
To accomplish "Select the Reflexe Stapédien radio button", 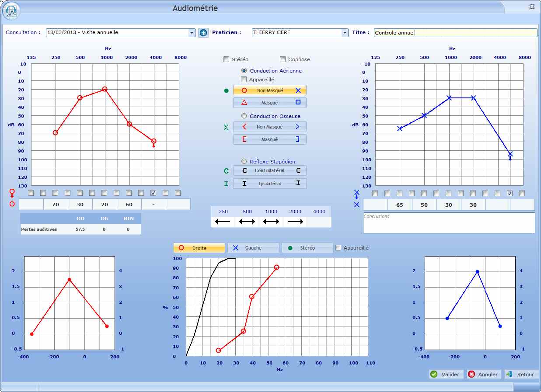I will 244,161.
